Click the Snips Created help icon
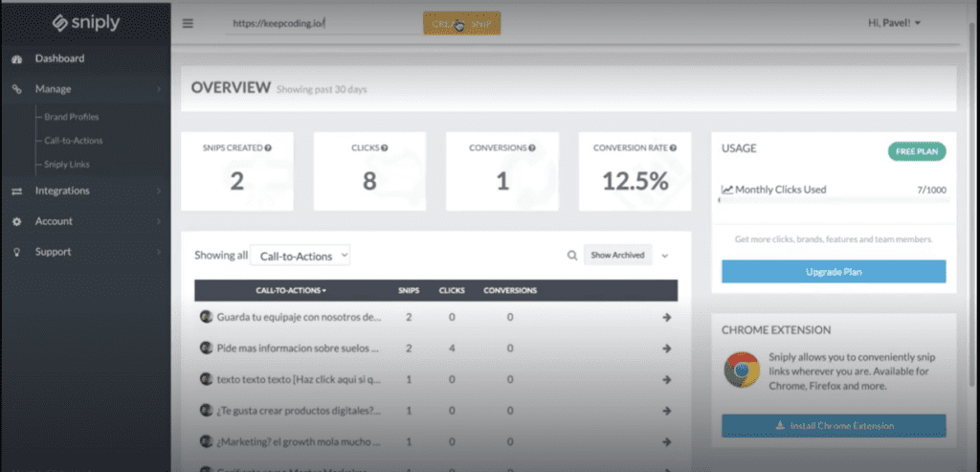 [x=268, y=148]
